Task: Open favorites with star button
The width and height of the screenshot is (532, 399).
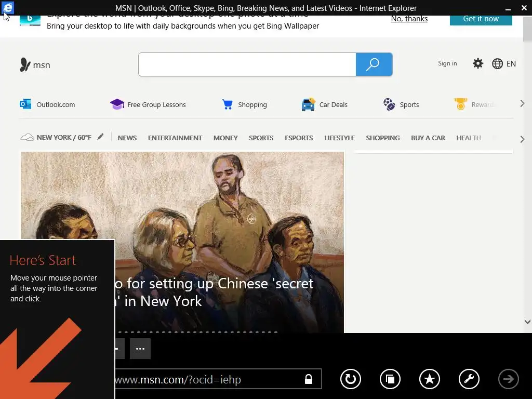Action: (430, 379)
